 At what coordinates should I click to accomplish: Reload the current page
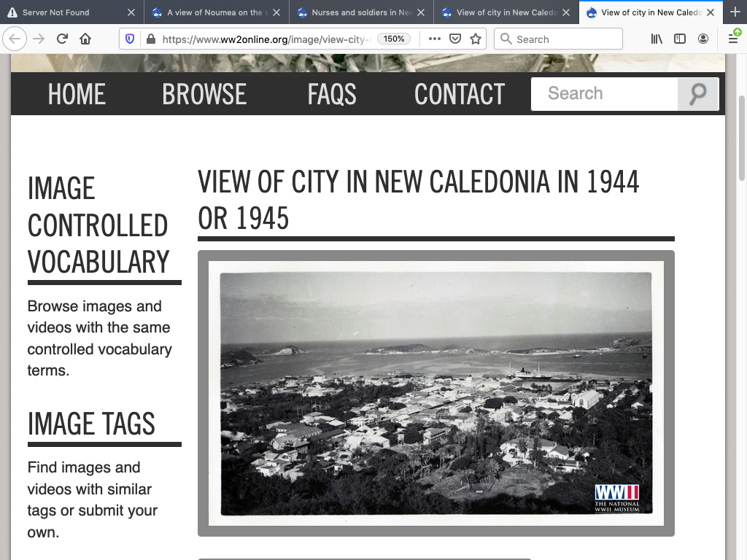point(62,39)
